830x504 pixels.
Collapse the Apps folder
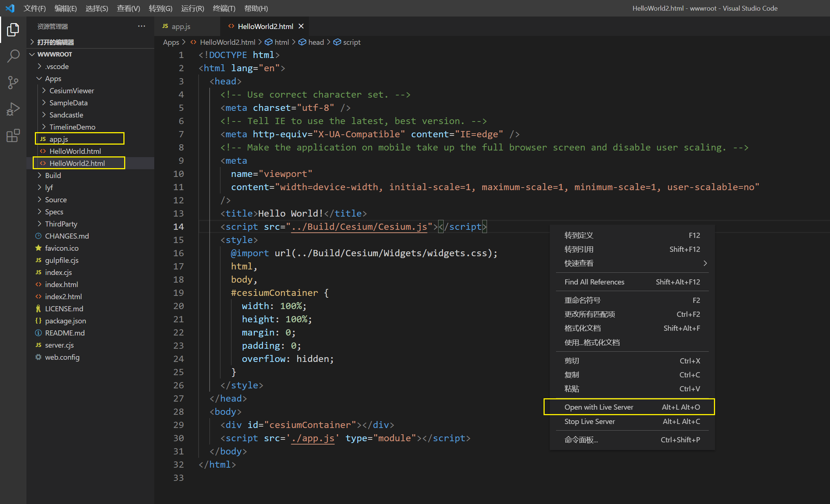[39, 79]
